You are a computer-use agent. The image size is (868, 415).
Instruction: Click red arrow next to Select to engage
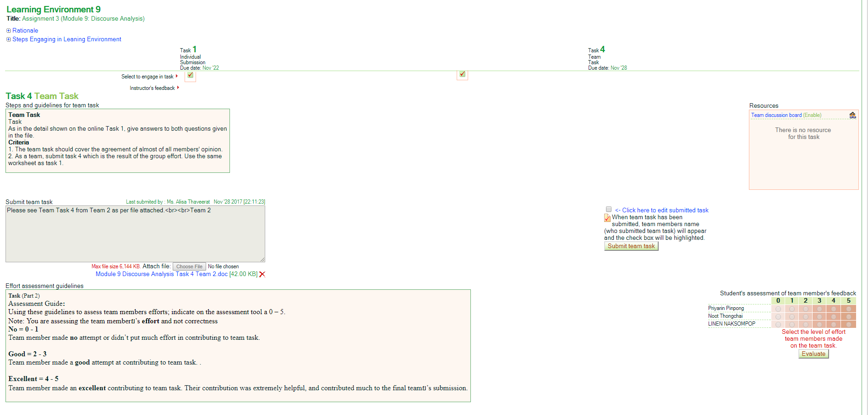pyautogui.click(x=177, y=77)
